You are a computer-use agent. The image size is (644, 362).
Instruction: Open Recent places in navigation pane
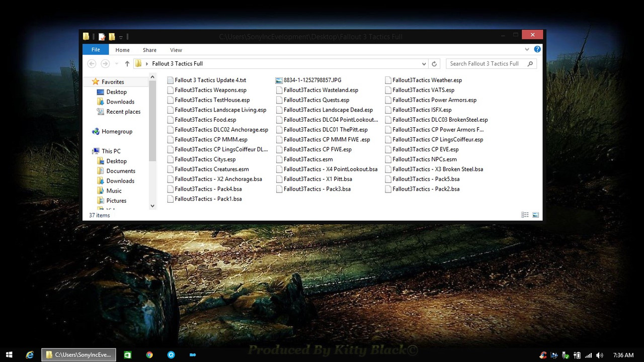pyautogui.click(x=123, y=112)
